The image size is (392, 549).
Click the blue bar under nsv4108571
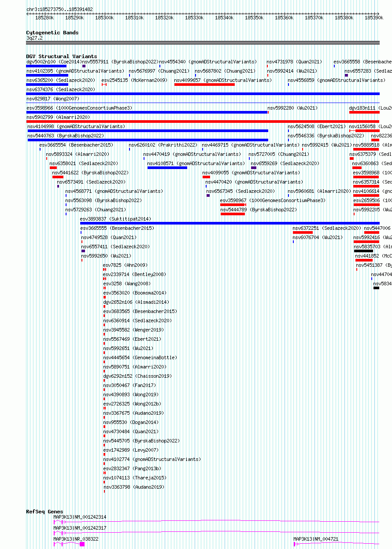[x=167, y=168]
